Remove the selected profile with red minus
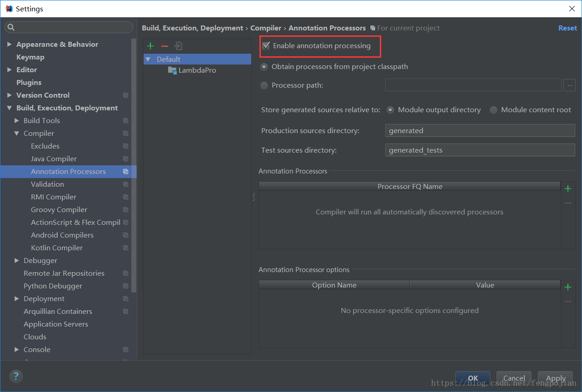 (x=164, y=46)
